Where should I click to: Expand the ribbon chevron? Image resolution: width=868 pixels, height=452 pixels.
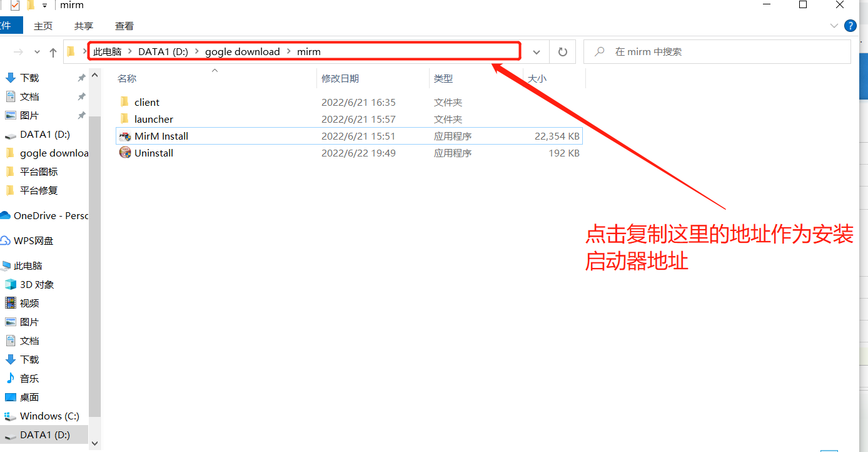(x=834, y=26)
